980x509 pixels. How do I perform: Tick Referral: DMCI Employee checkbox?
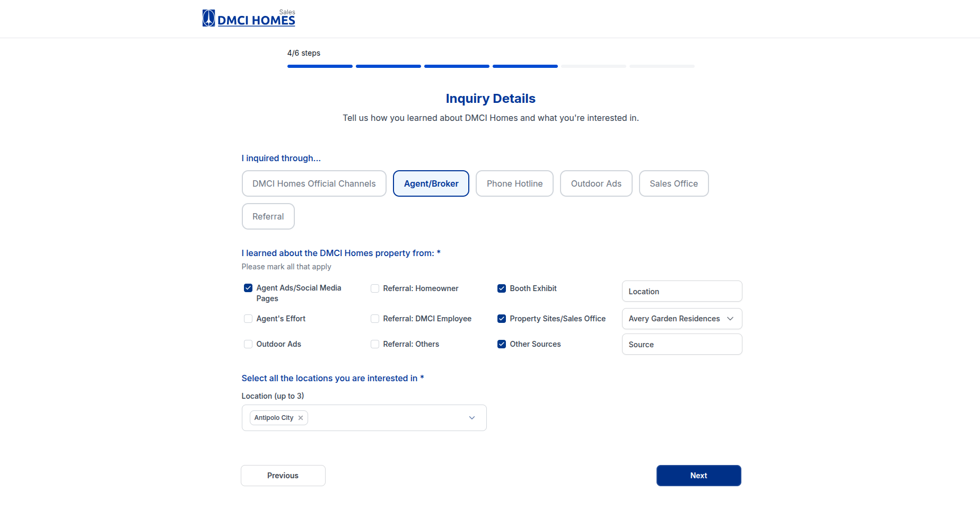click(x=375, y=319)
